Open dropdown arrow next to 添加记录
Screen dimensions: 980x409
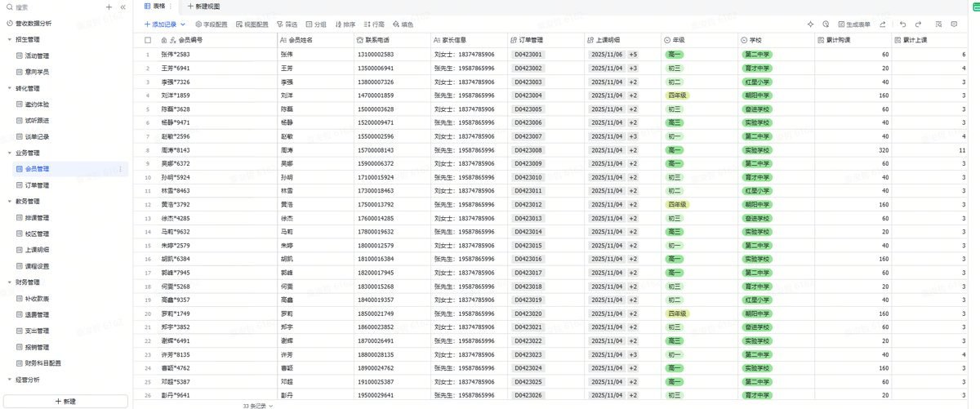point(183,24)
